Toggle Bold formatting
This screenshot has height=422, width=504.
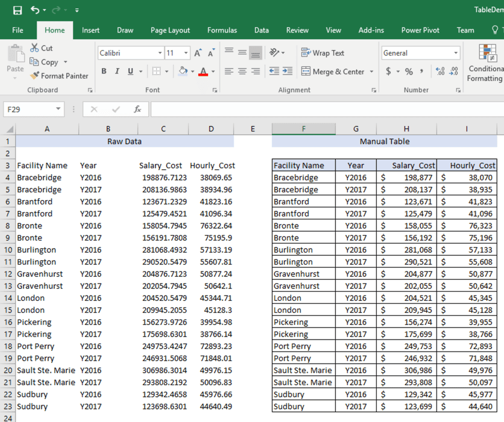click(104, 71)
